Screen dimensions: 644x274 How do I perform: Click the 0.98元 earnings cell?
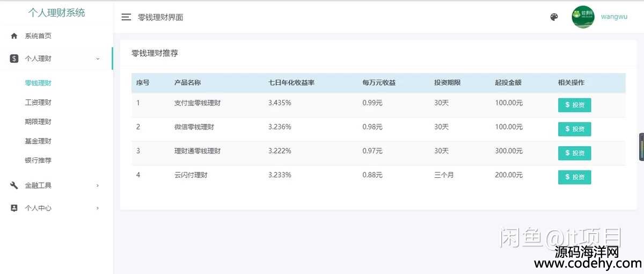point(372,127)
